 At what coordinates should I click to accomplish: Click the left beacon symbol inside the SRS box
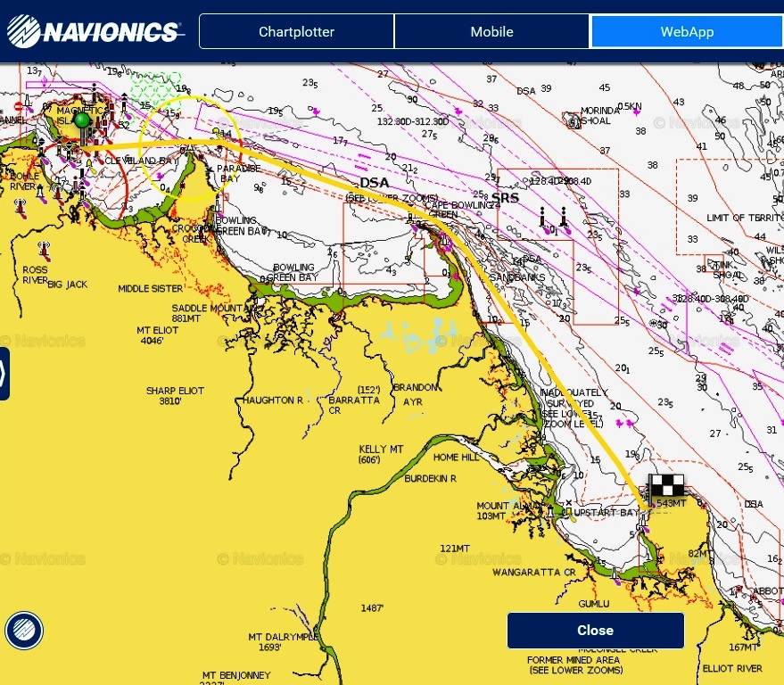pos(543,217)
